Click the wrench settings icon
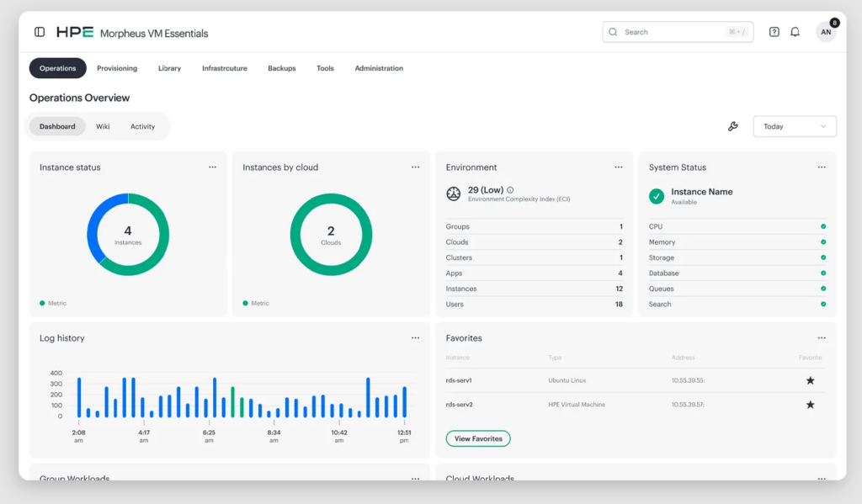 [732, 126]
